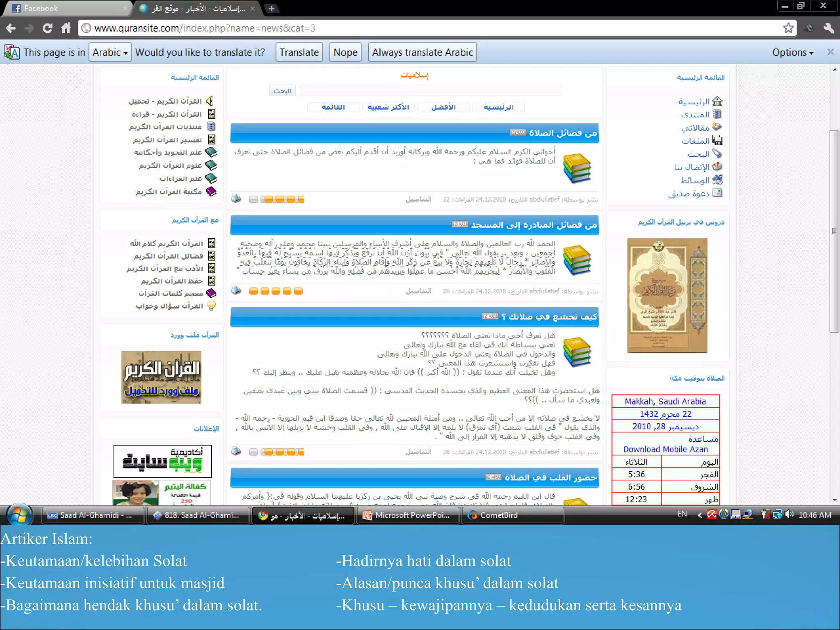Image resolution: width=840 pixels, height=630 pixels.
Task: Click the back arrow navigation icon
Action: point(11,28)
